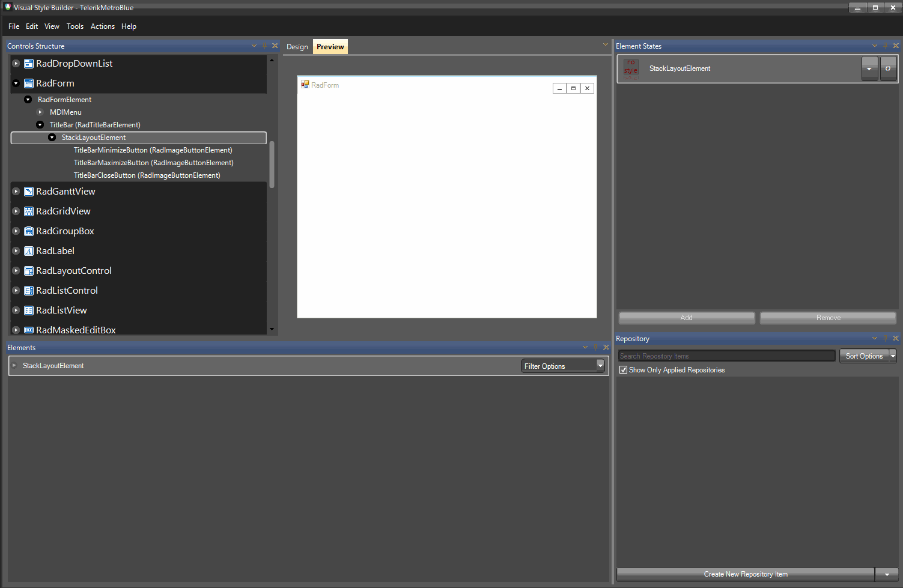
Task: Close the Controls Structure panel
Action: (x=275, y=46)
